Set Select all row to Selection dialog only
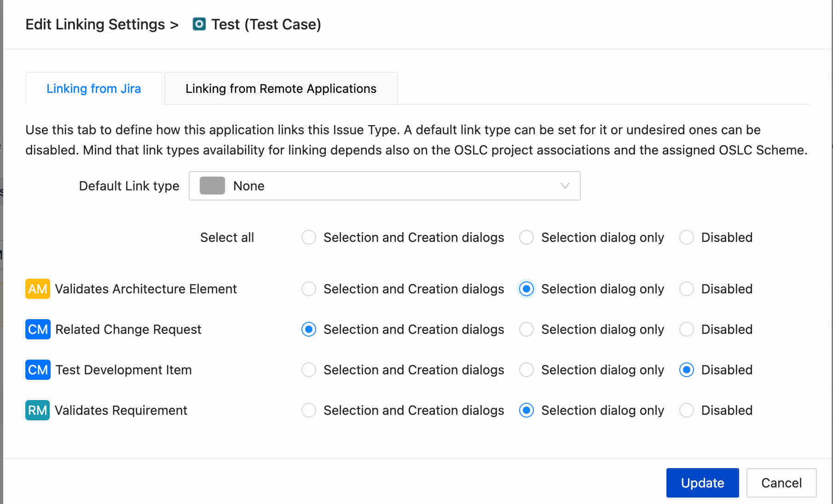This screenshot has width=833, height=504. click(x=526, y=237)
